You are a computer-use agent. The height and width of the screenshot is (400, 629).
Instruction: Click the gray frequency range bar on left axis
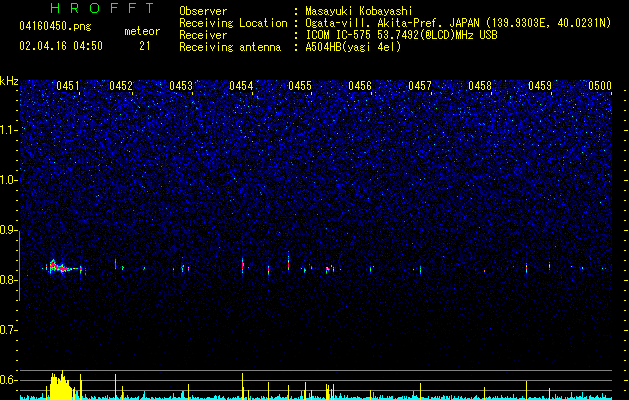[19, 266]
